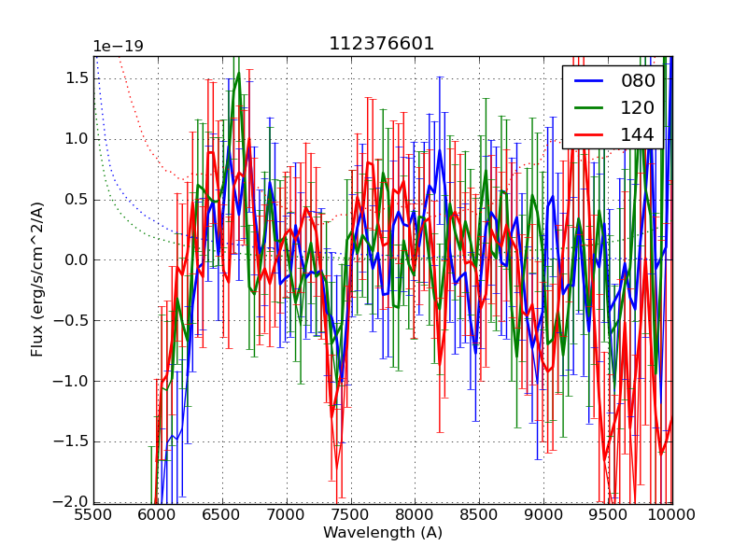Select the blue line sample in legend
The image size is (747, 560).
(x=588, y=81)
